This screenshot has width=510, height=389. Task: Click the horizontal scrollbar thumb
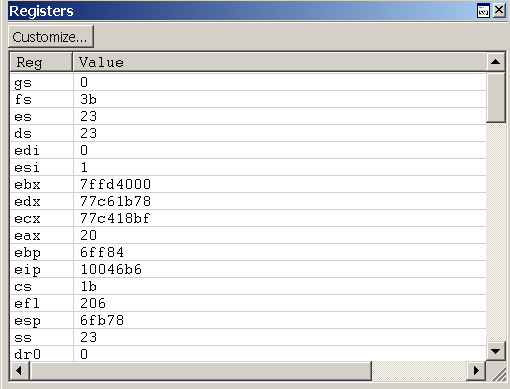tap(200, 370)
